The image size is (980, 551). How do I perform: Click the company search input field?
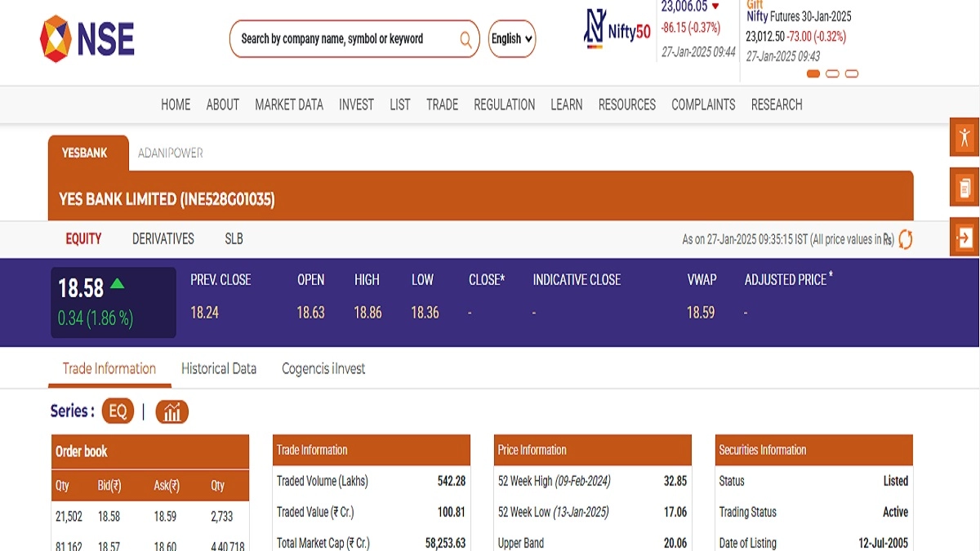(x=343, y=38)
